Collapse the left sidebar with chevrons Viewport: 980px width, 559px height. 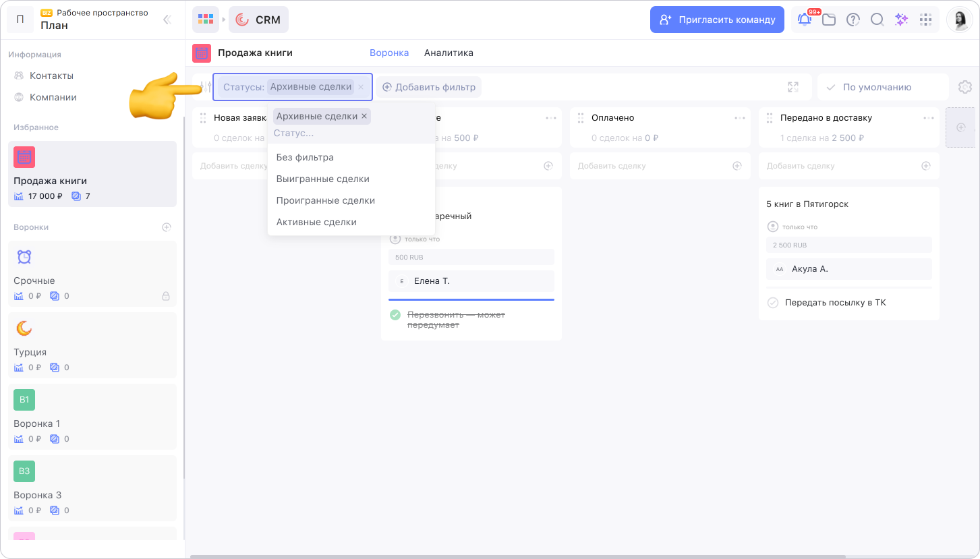point(167,20)
